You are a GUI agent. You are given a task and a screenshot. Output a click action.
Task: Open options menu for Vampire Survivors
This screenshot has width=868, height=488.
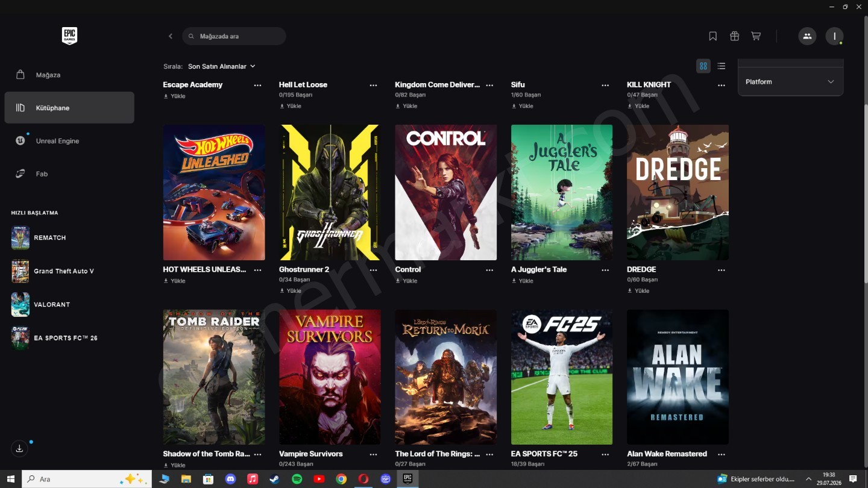373,454
